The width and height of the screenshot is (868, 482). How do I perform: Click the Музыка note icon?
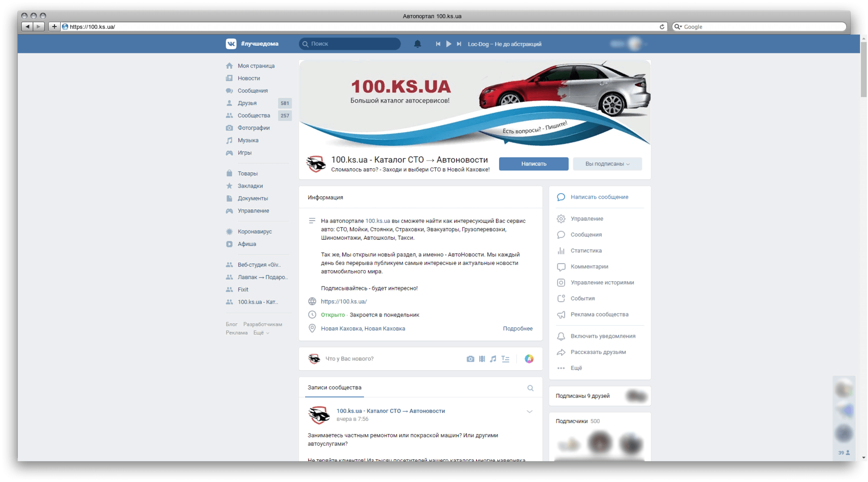[x=229, y=141]
